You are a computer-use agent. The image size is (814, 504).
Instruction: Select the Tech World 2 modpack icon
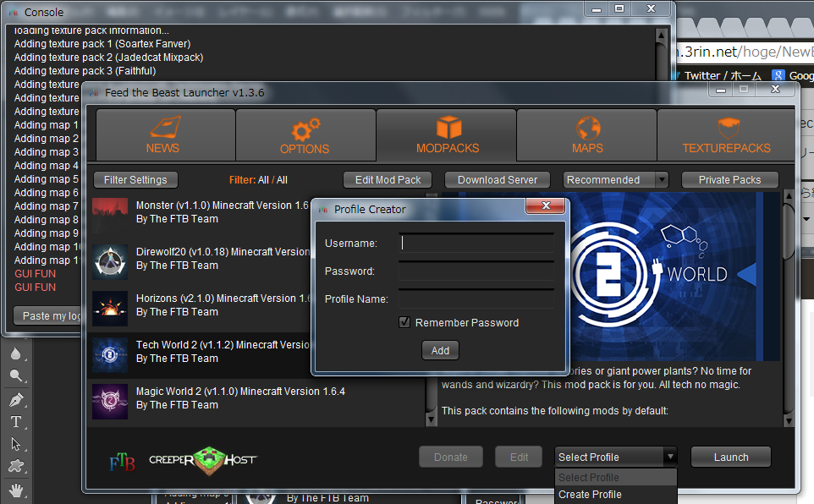click(110, 355)
